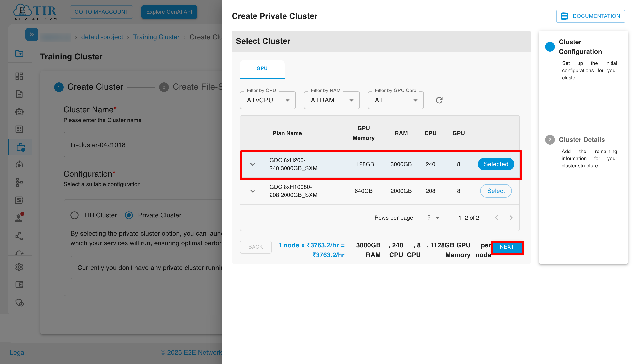Open the table grid icon in sidebar

click(19, 129)
